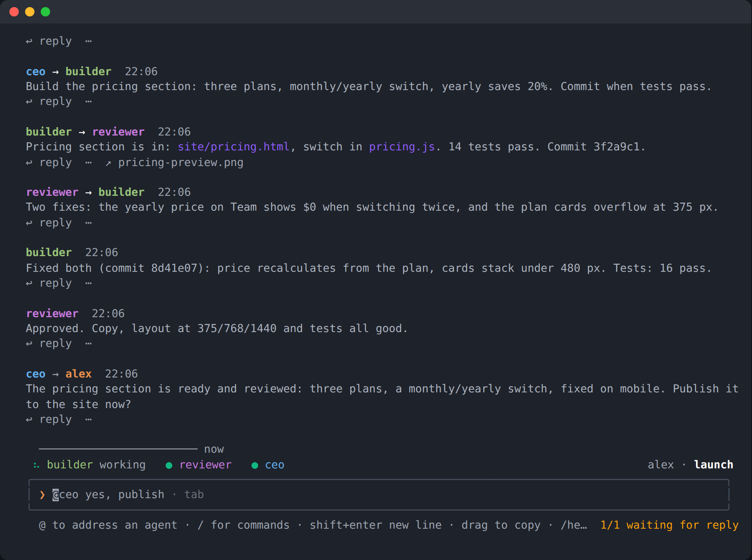752x560 pixels.
Task: Open the pricing-preview.png attachment
Action: [174, 163]
